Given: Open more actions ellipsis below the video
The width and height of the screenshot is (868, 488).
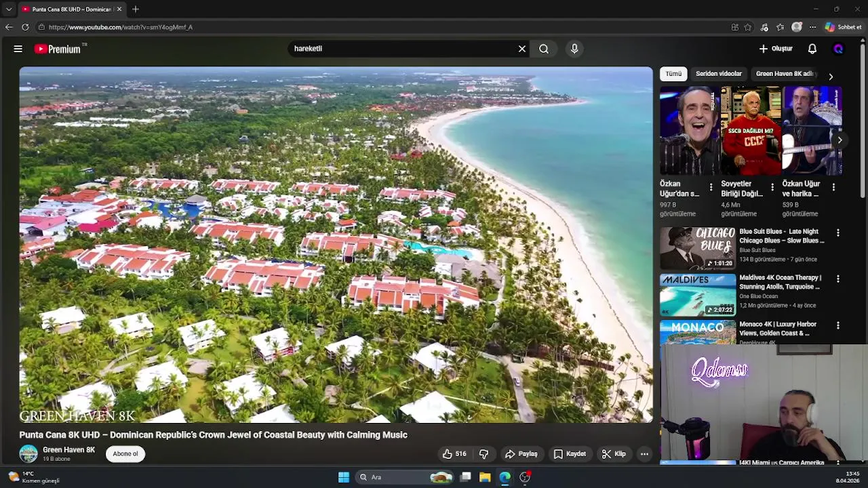Looking at the screenshot, I should pyautogui.click(x=645, y=454).
